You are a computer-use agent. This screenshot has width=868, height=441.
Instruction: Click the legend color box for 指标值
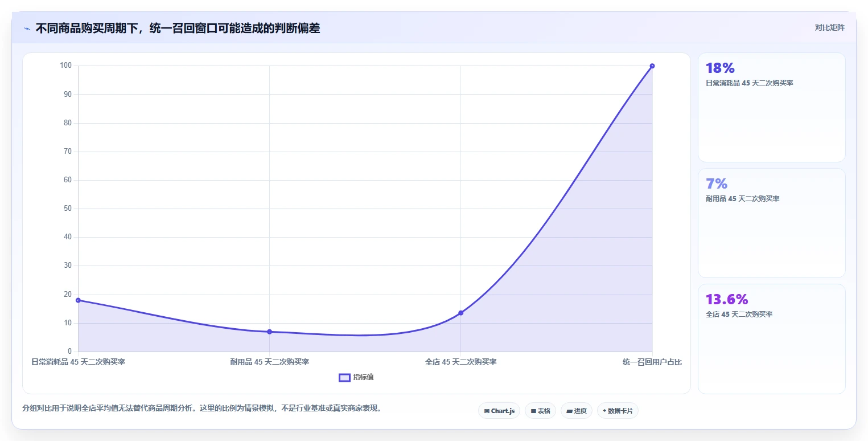point(344,377)
